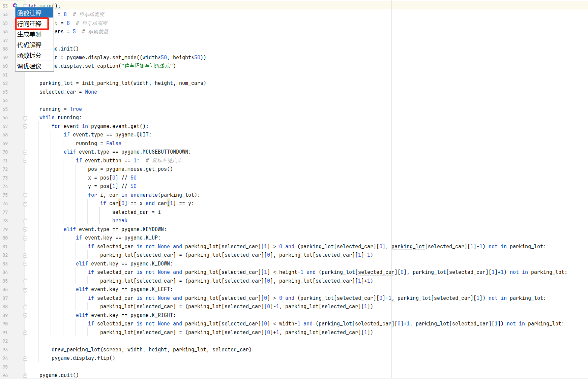Click pygame.K_UP on line 80
The width and height of the screenshot is (588, 379).
141,238
